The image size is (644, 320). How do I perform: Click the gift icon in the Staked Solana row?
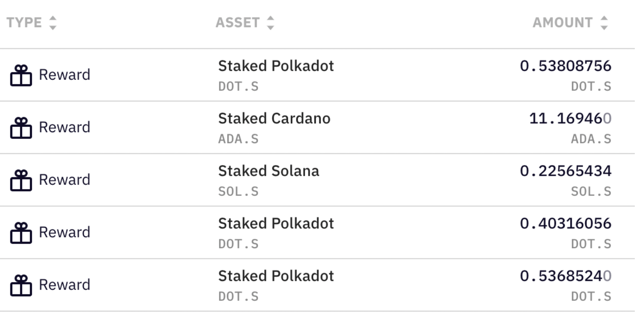21,180
